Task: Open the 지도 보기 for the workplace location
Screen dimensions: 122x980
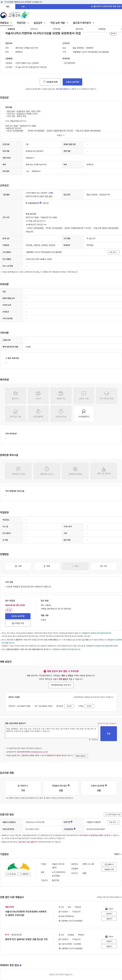Action: pos(114,252)
